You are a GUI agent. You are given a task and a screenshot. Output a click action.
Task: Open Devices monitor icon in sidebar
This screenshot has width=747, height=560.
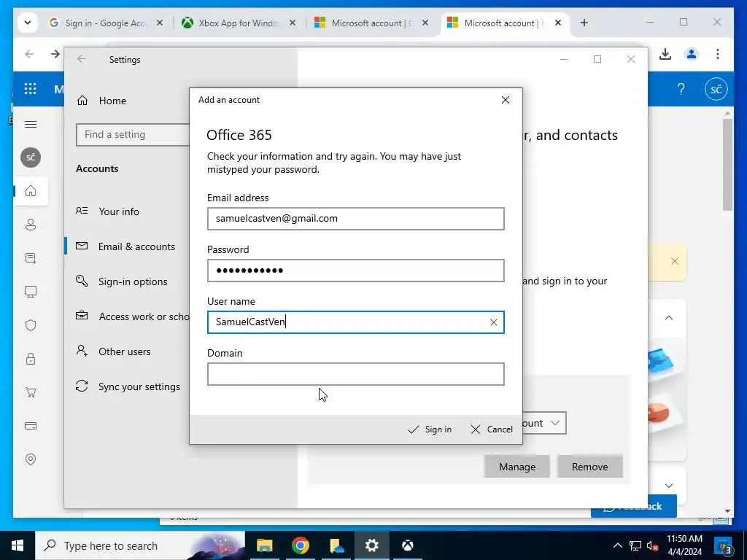tap(31, 292)
